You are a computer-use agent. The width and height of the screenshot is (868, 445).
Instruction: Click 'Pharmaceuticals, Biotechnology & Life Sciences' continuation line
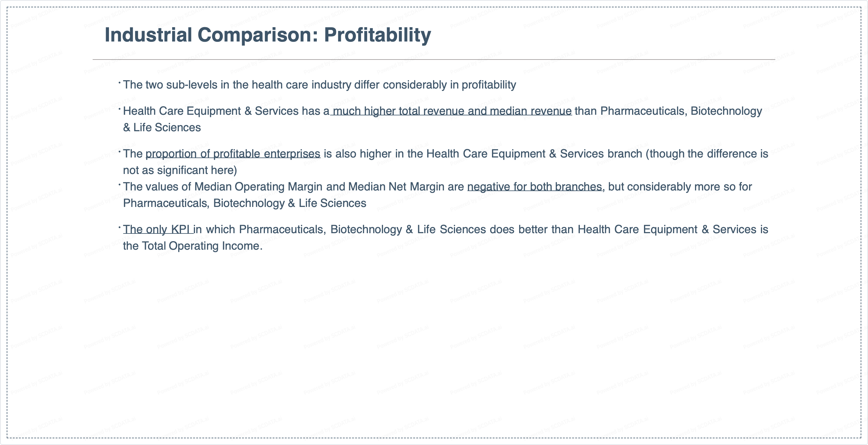[245, 203]
